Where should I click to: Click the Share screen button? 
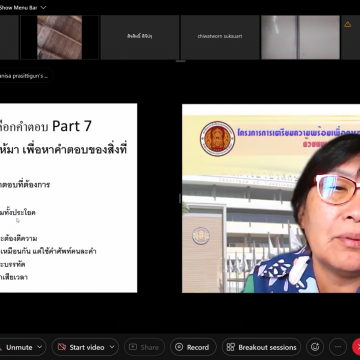144,347
